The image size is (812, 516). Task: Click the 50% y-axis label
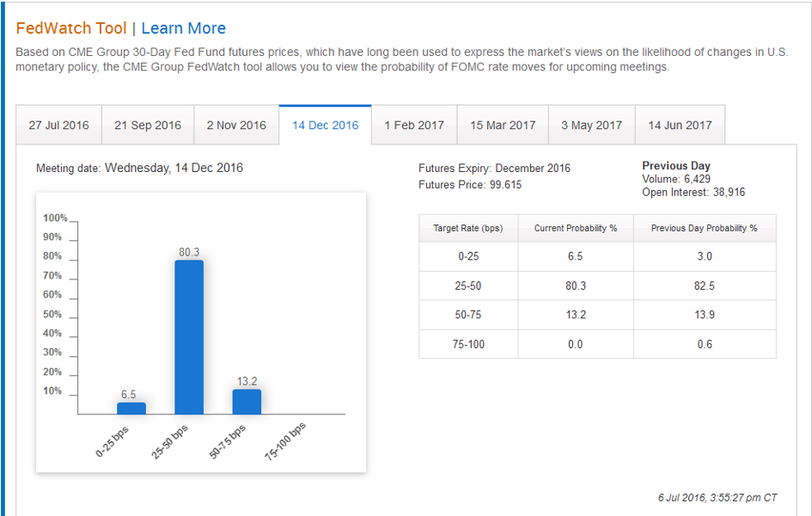tap(52, 315)
